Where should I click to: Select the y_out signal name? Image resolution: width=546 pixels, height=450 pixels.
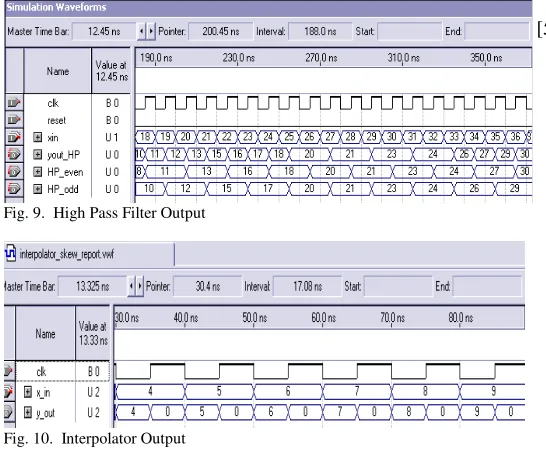pos(45,413)
